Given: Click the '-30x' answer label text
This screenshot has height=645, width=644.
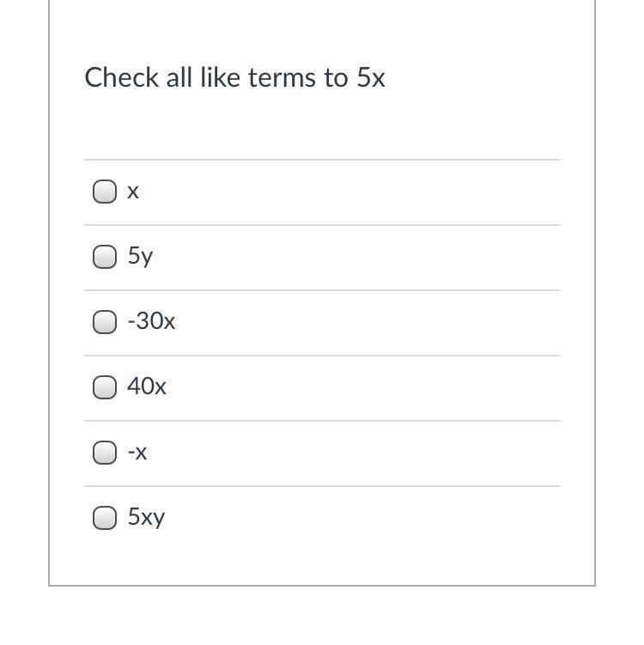Looking at the screenshot, I should coord(151,321).
